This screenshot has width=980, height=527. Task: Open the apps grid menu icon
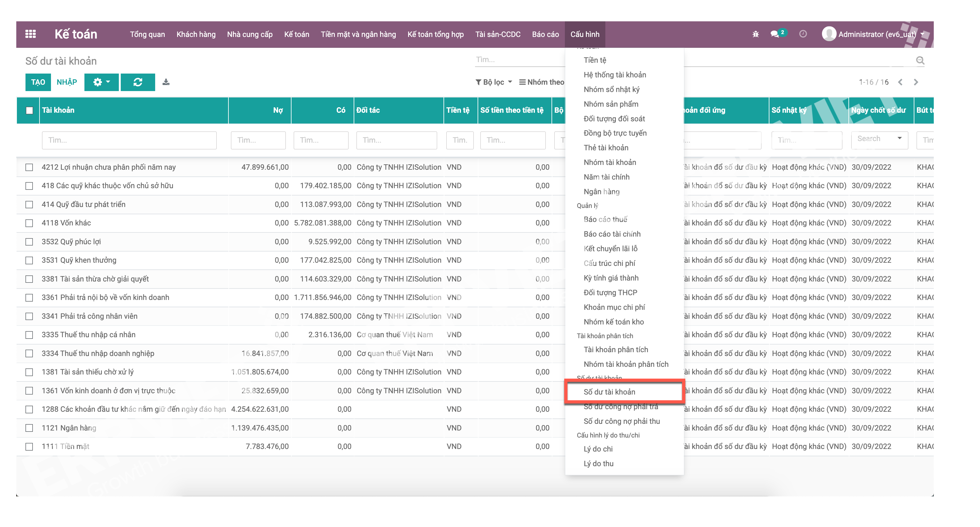tap(31, 34)
